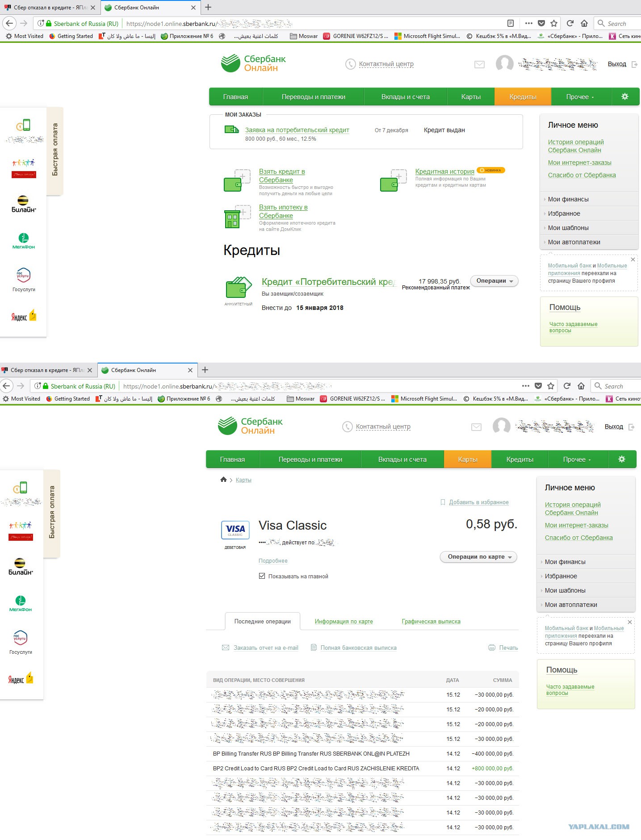
Task: Click the green building mortgage icon
Action: point(232,219)
